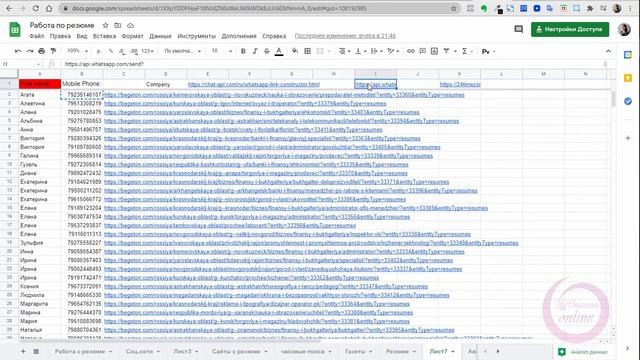The height and width of the screenshot is (360, 640).
Task: Click the add-ons plus in the side panel
Action: click(628, 138)
